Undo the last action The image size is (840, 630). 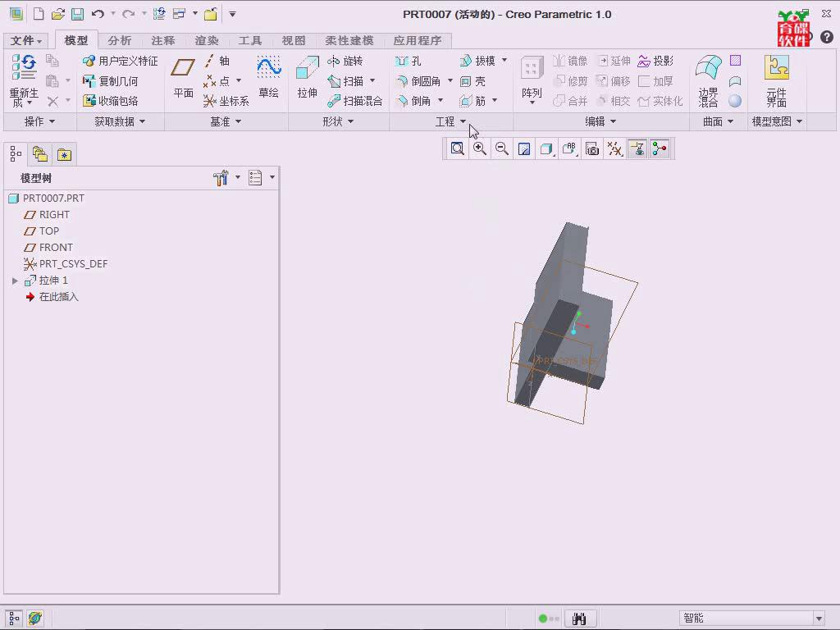tap(98, 14)
